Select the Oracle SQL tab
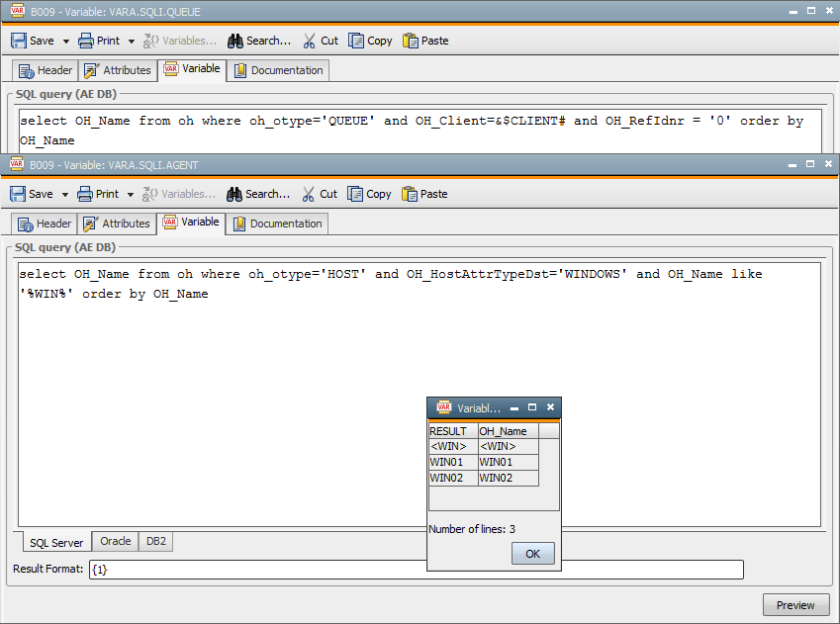Image resolution: width=840 pixels, height=624 pixels. click(115, 542)
